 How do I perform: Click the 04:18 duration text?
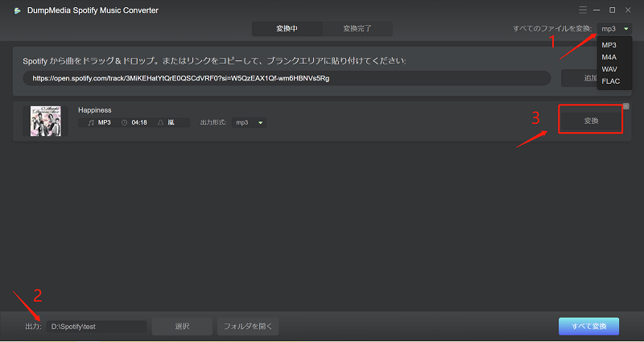click(x=139, y=122)
